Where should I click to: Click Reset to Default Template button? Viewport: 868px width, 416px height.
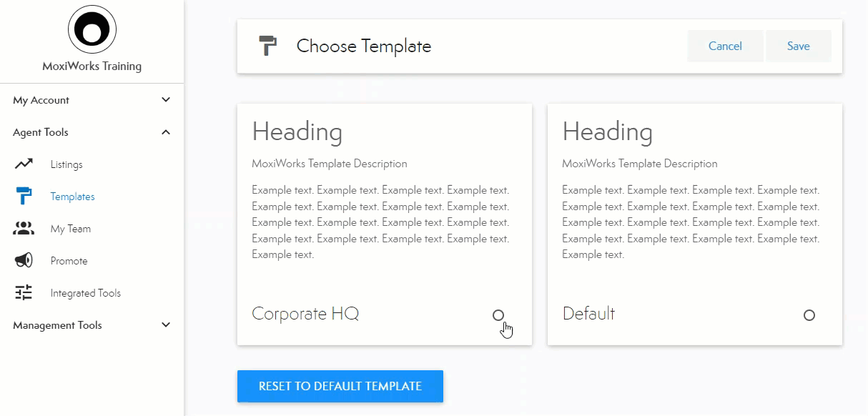(340, 386)
